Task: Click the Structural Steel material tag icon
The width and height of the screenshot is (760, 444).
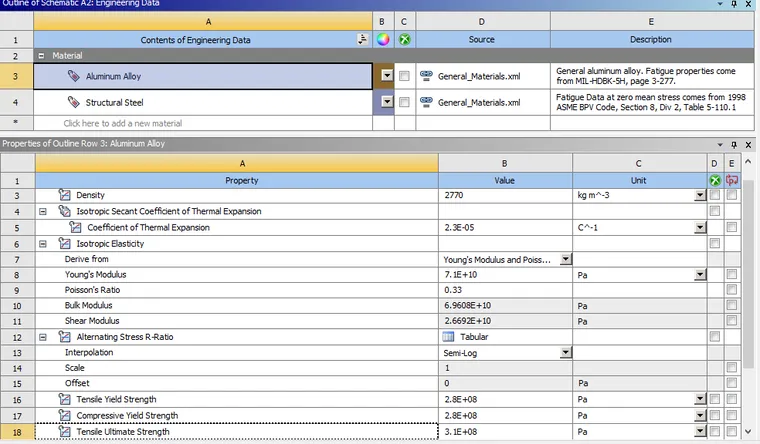Action: 74,102
